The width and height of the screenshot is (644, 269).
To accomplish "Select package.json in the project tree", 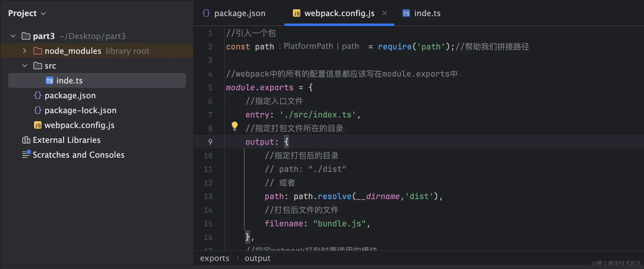I will pyautogui.click(x=70, y=96).
